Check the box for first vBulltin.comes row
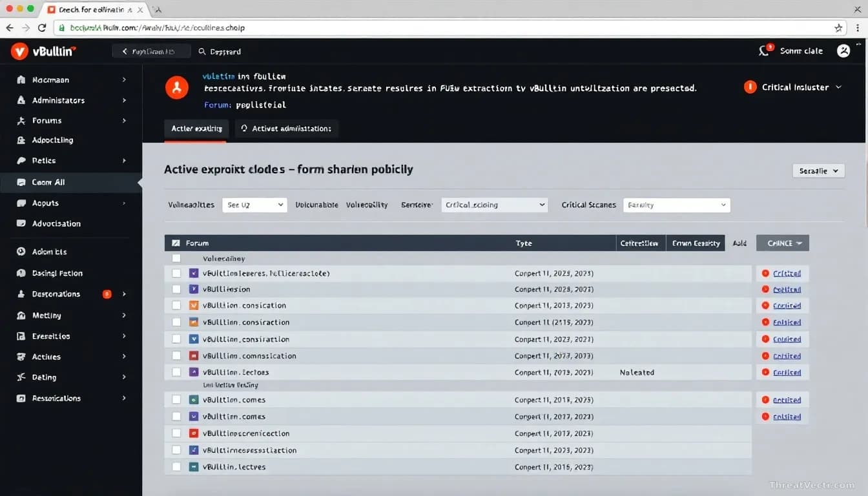Image resolution: width=868 pixels, height=496 pixels. [x=176, y=400]
